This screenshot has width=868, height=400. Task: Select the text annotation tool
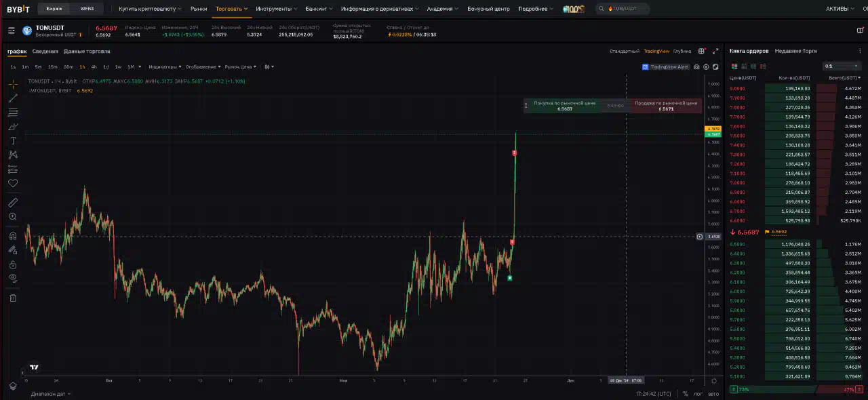click(x=13, y=141)
